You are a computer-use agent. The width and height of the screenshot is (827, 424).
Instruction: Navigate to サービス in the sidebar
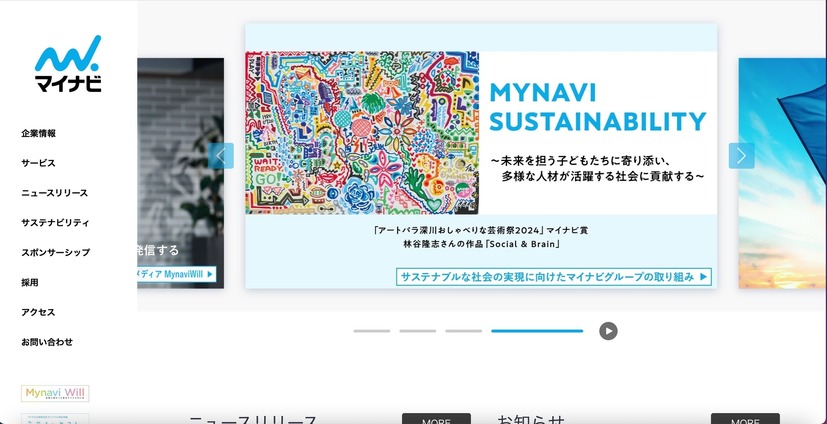pos(39,163)
